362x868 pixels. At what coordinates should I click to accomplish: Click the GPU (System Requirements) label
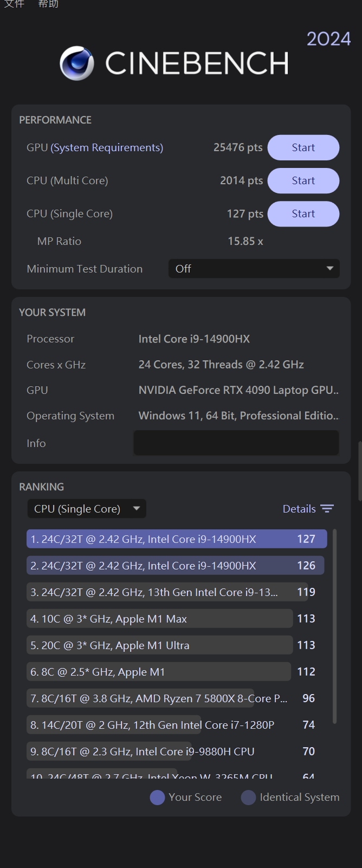pos(95,148)
